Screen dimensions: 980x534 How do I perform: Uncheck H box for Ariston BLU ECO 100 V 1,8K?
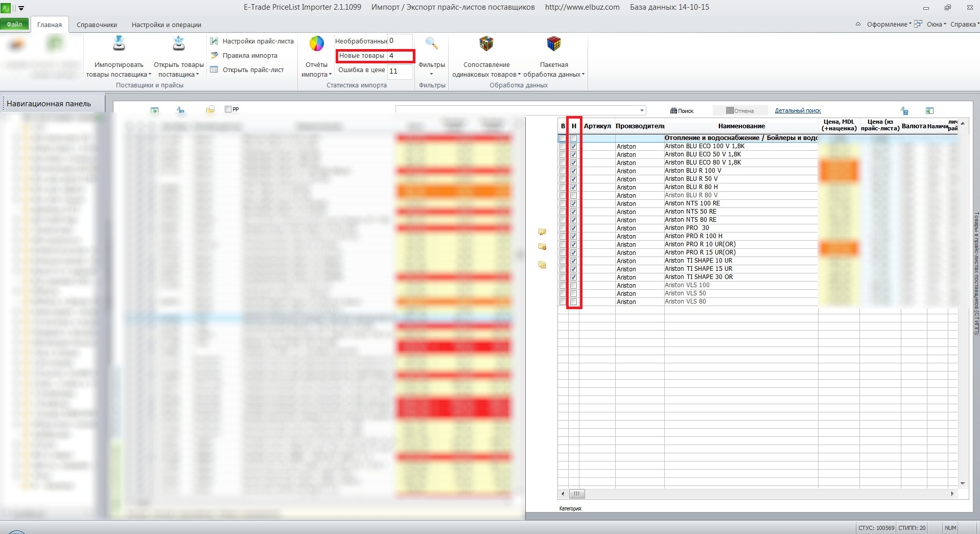pos(573,146)
